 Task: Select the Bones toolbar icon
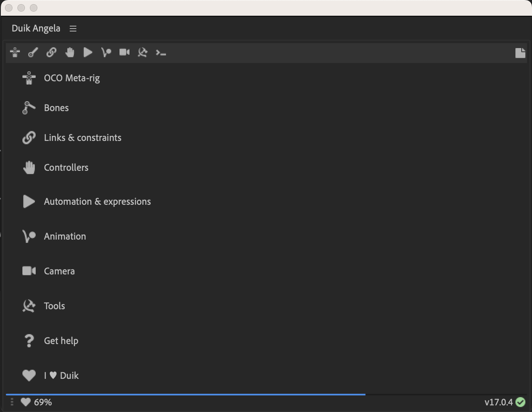point(33,52)
